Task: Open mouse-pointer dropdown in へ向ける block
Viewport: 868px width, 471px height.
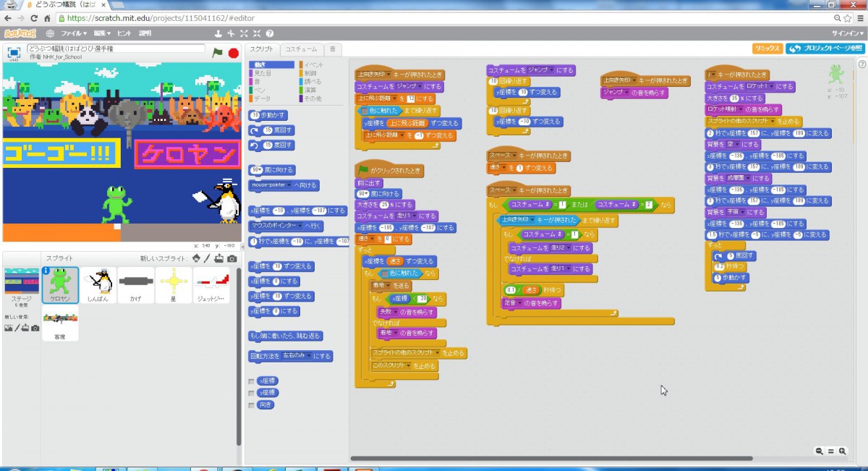Action: [270, 185]
